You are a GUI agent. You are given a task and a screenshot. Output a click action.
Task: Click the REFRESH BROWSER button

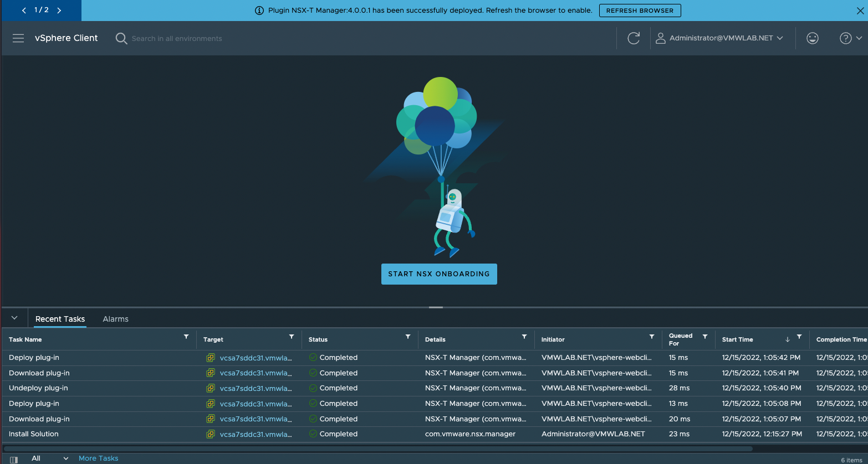(640, 11)
